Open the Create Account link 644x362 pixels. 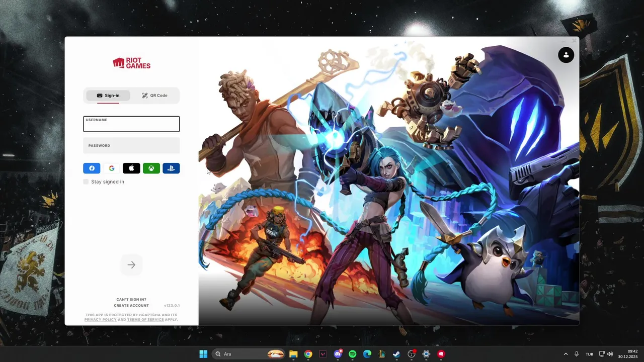point(131,306)
